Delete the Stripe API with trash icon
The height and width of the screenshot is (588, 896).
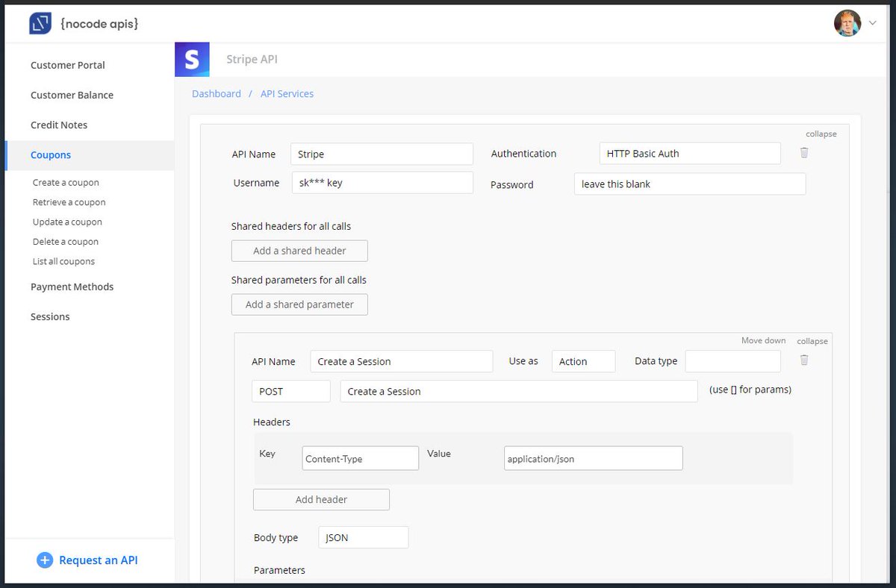804,153
